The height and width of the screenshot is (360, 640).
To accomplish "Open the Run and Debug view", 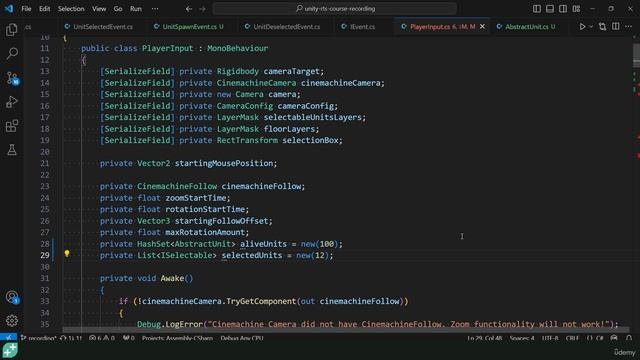I will tap(12, 102).
